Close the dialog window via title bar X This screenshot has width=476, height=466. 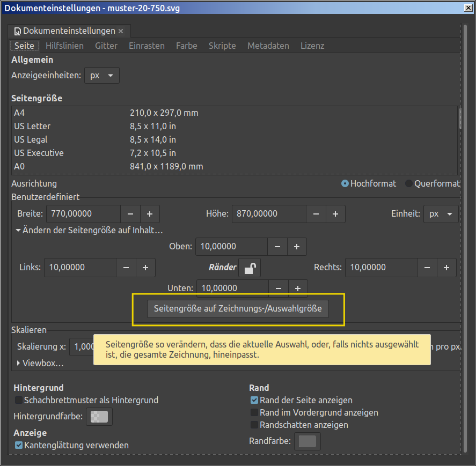[468, 8]
